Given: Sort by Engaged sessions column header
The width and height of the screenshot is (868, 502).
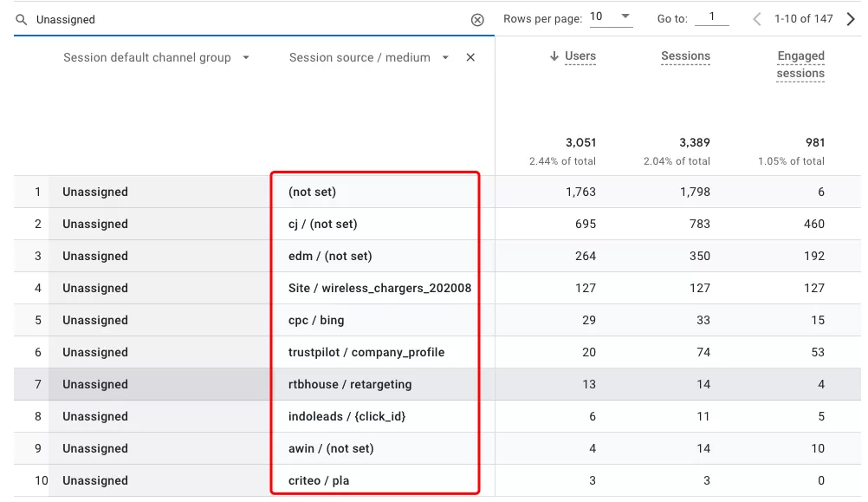Looking at the screenshot, I should coord(800,64).
